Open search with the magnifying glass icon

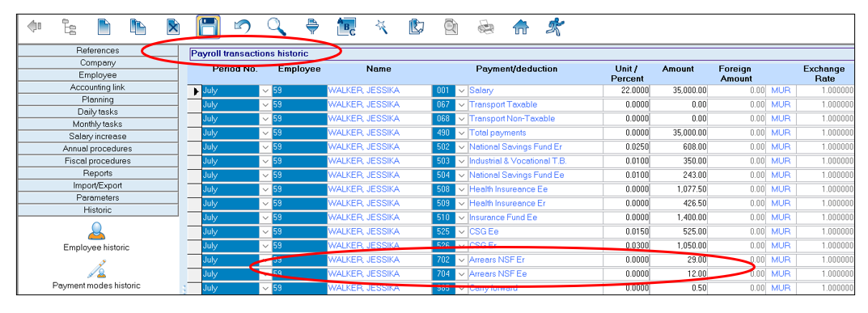tap(276, 27)
